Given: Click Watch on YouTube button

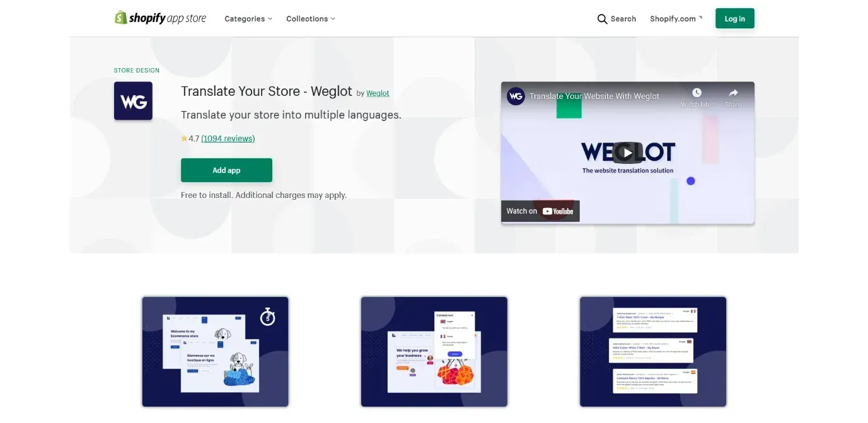Looking at the screenshot, I should [540, 211].
